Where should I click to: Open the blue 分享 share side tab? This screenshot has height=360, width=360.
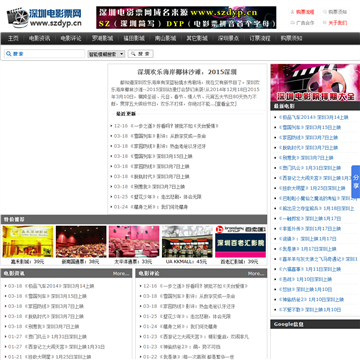[x=356, y=182]
